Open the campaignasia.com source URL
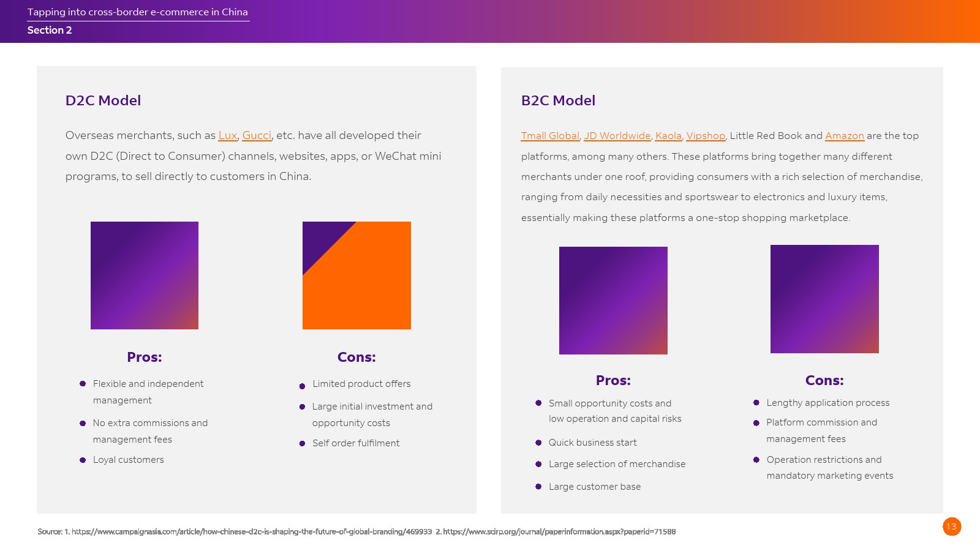 [x=252, y=531]
